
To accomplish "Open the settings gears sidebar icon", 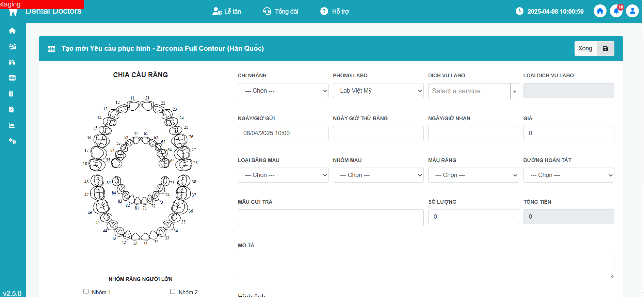I will pyautogui.click(x=12, y=141).
